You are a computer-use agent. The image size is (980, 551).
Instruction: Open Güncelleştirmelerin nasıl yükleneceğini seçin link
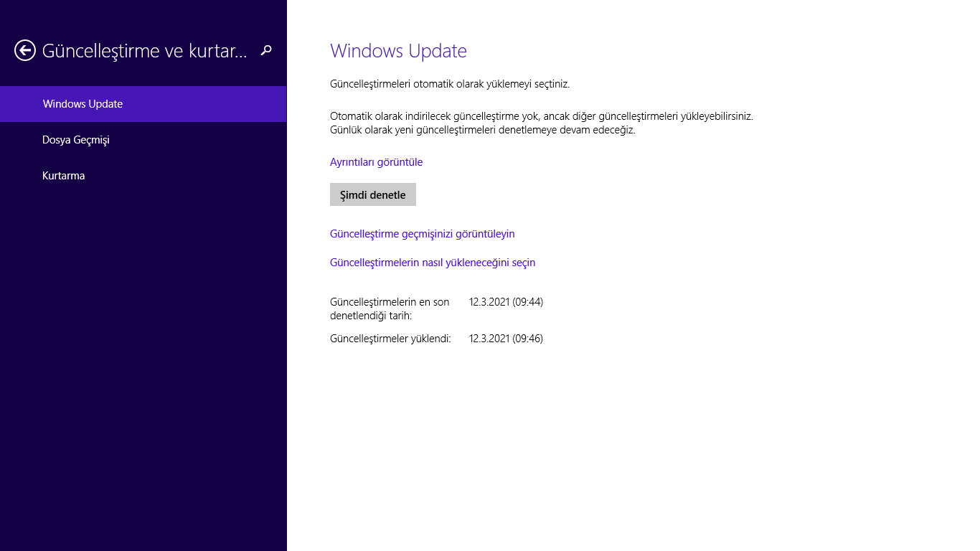point(433,263)
